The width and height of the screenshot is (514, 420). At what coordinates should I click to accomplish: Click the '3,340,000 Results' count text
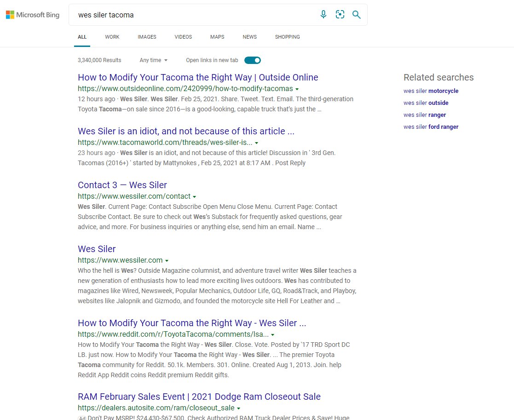coord(99,60)
